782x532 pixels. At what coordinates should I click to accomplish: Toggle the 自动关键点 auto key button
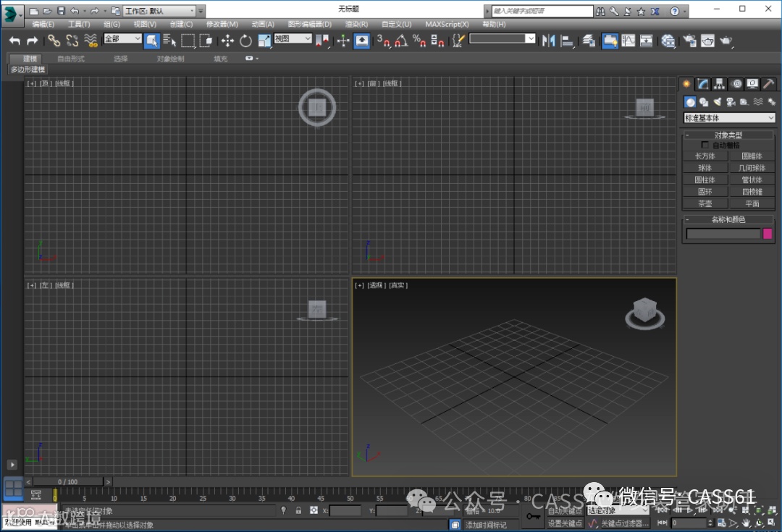click(565, 510)
